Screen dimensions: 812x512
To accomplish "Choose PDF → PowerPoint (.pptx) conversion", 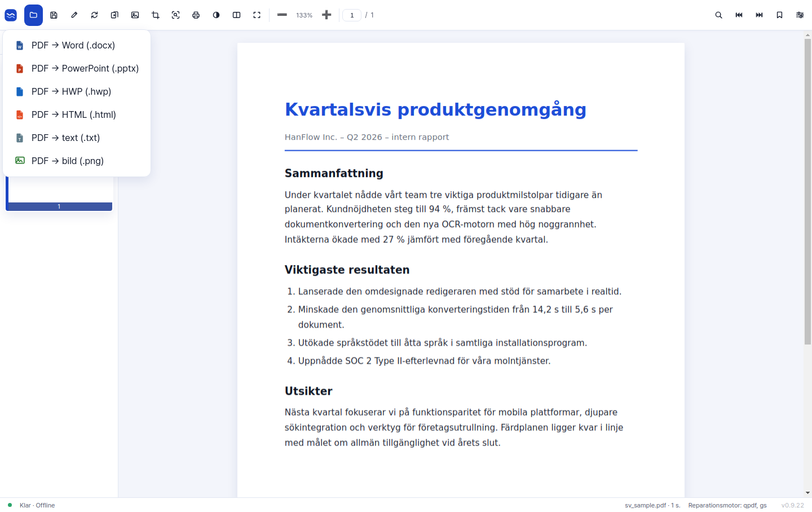I will click(x=77, y=68).
